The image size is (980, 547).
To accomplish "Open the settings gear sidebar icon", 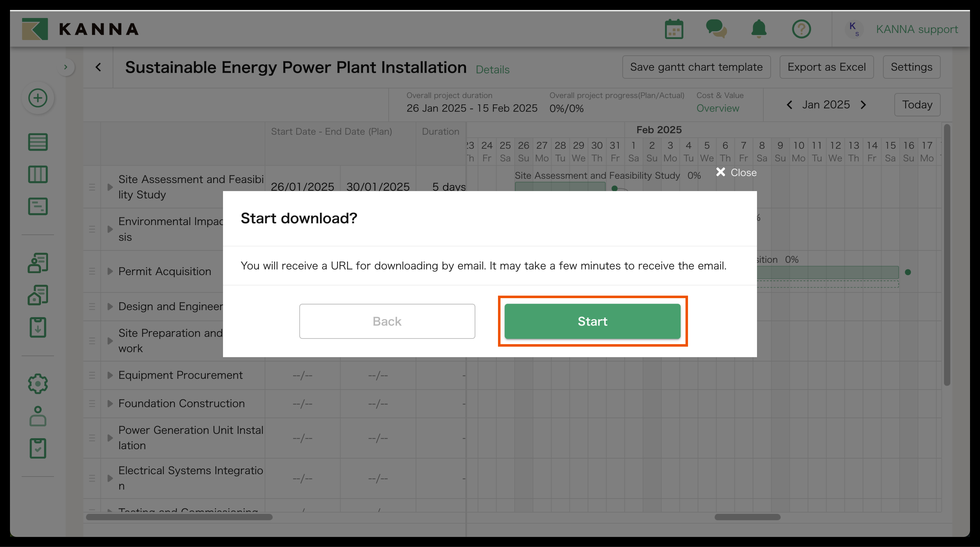I will click(x=38, y=384).
